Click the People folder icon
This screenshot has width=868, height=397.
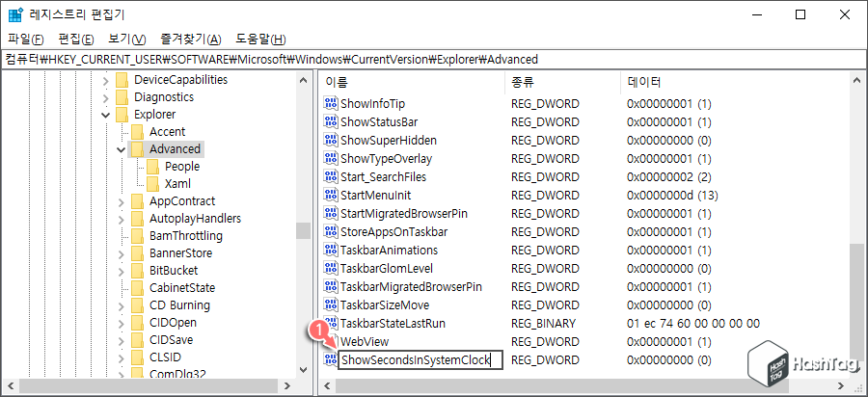click(152, 167)
